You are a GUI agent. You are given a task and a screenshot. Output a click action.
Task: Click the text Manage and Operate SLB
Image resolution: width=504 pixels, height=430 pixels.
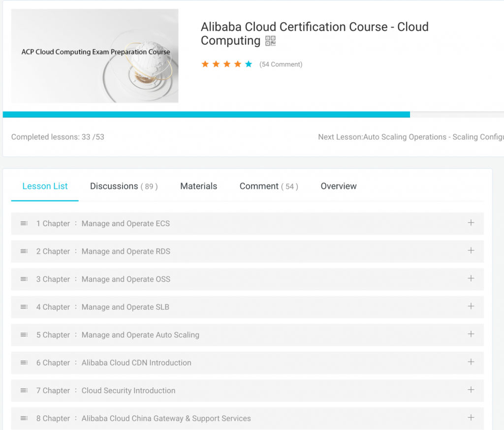pos(126,307)
